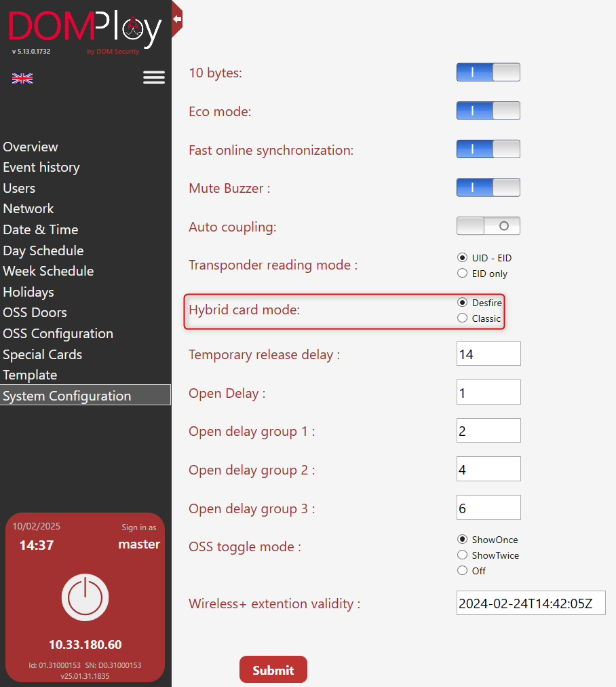Click the OSS toggle mode label
Image resolution: width=616 pixels, height=687 pixels.
245,547
